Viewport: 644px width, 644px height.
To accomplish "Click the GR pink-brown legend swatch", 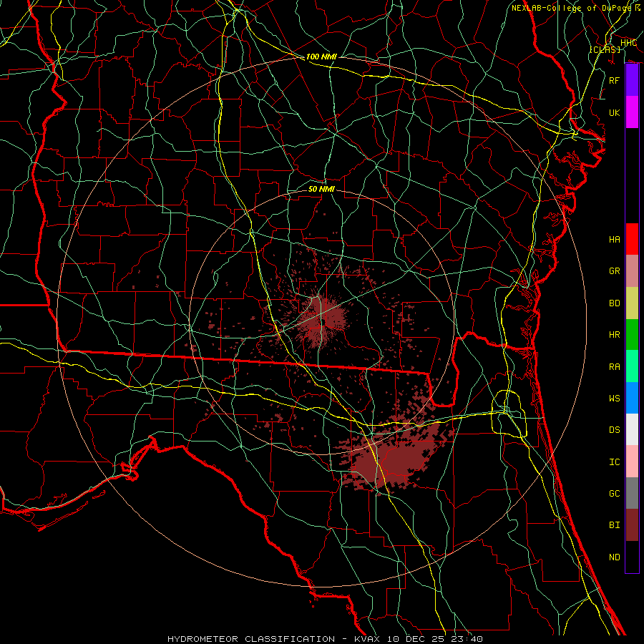I will [x=632, y=270].
